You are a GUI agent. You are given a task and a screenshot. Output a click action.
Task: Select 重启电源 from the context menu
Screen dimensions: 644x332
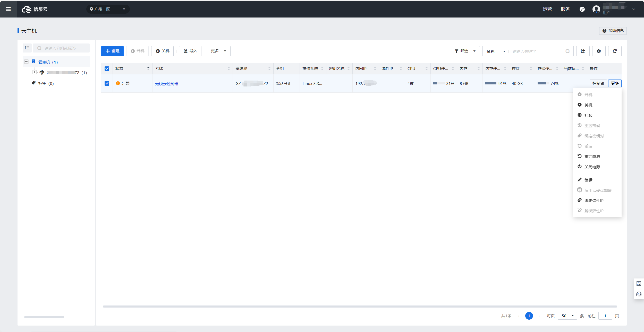tap(592, 156)
